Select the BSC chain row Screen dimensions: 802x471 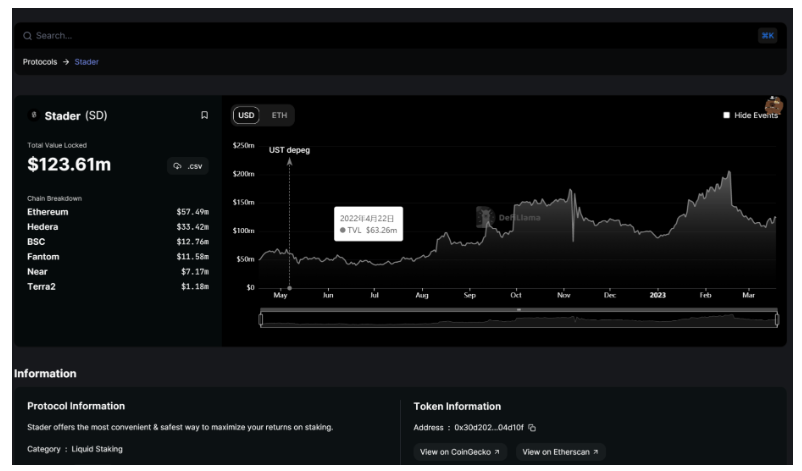(x=118, y=241)
